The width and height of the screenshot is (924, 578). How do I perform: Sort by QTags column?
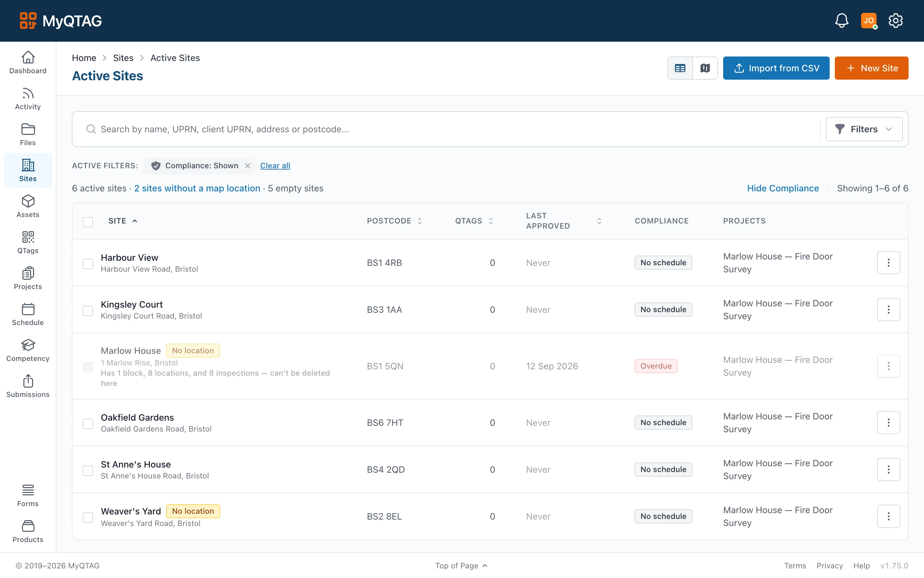point(474,221)
